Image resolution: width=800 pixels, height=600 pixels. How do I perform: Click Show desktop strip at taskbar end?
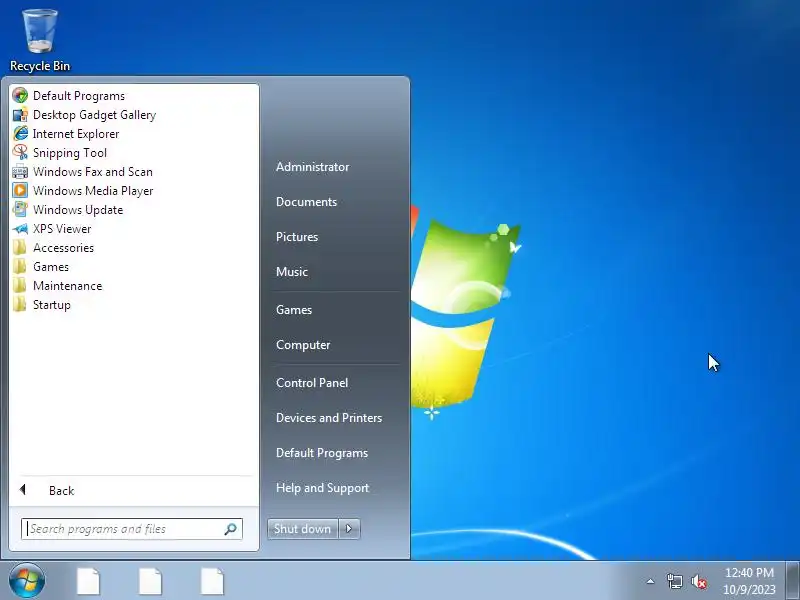(x=792, y=580)
